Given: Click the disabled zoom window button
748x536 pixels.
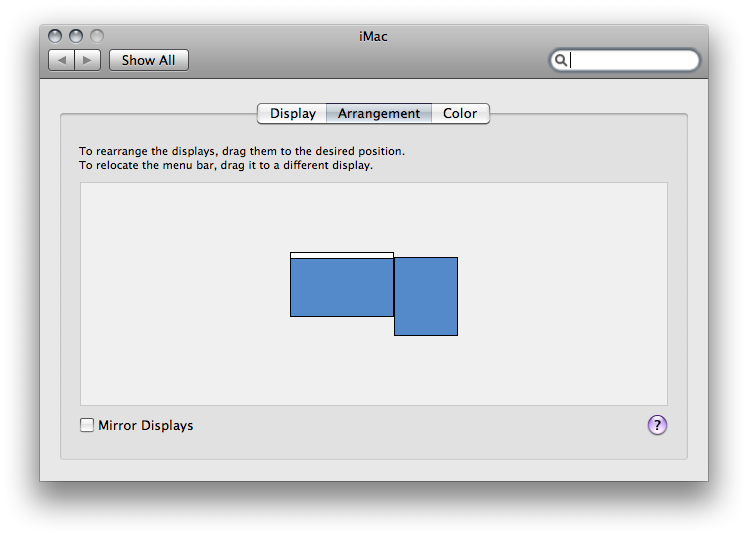Looking at the screenshot, I should tap(97, 36).
